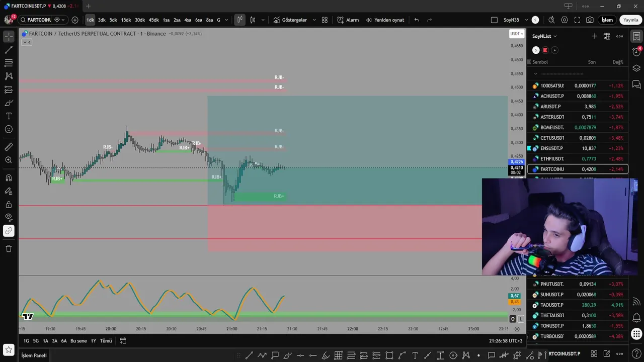Click the FARTCOIN symbol search field

click(39, 20)
